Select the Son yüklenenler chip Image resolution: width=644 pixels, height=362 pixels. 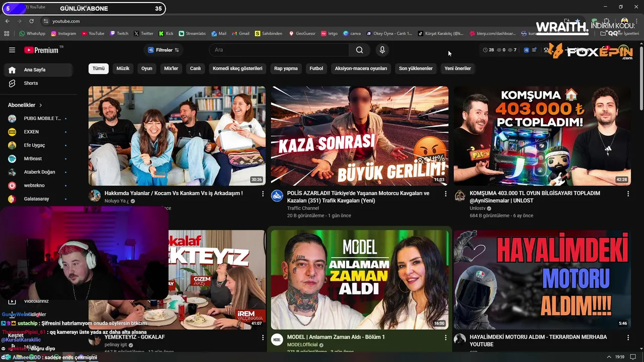point(416,68)
